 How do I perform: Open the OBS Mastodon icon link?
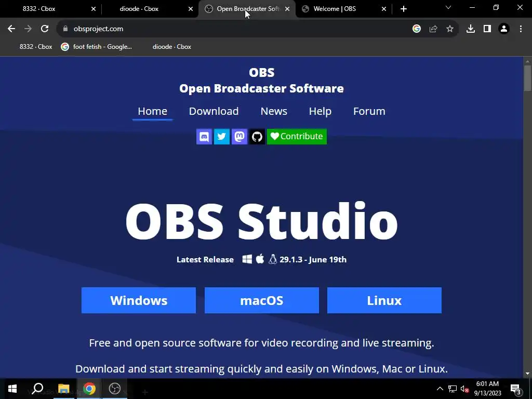tap(239, 137)
